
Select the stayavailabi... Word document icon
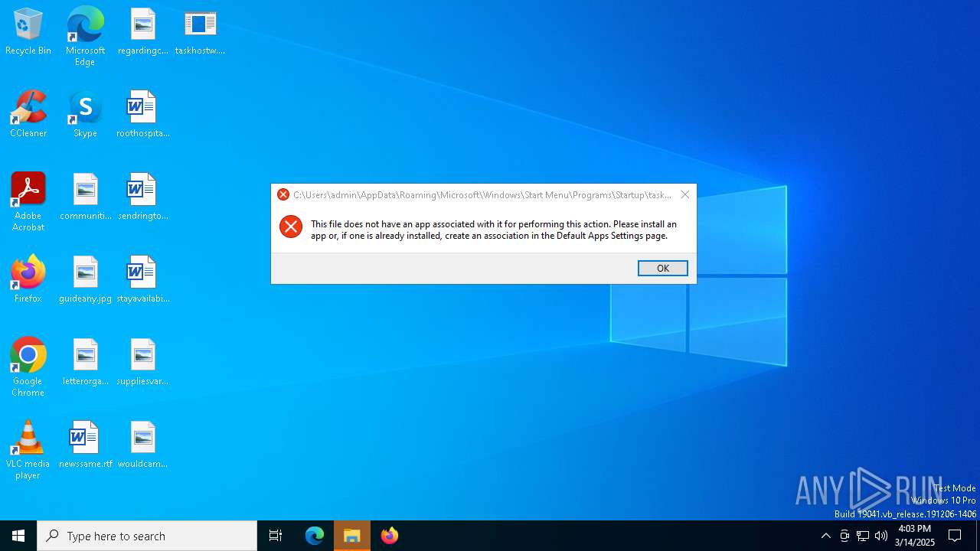142,280
